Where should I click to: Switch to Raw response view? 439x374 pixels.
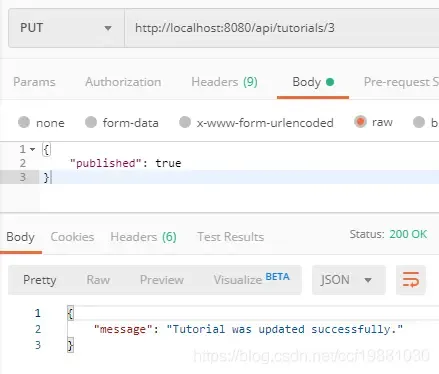98,280
